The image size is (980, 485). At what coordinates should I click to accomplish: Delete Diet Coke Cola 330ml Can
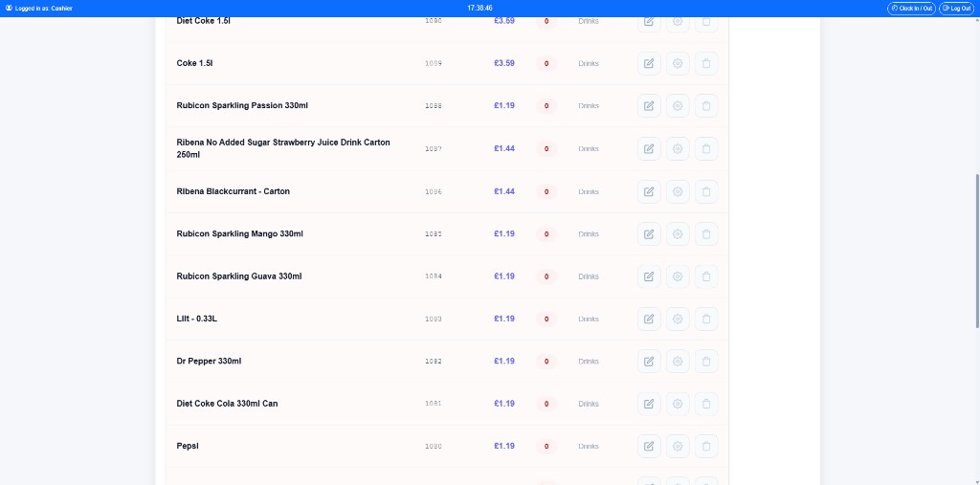(706, 404)
